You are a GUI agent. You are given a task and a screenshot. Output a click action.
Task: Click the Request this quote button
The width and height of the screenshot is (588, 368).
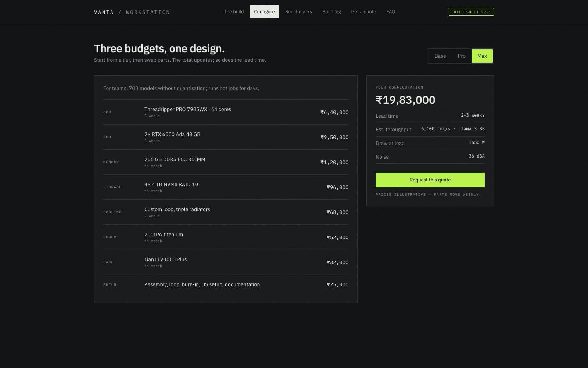430,180
